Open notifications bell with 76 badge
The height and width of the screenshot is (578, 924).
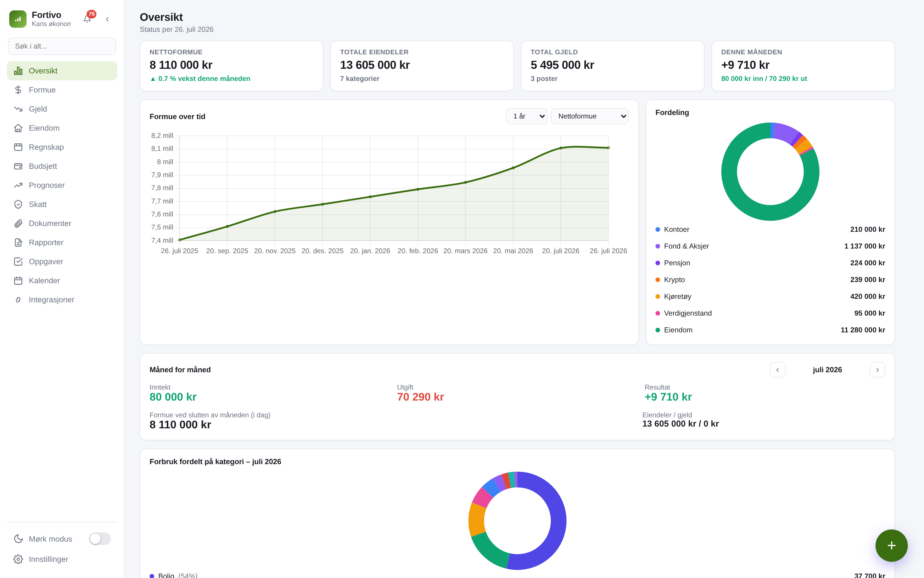pos(87,19)
